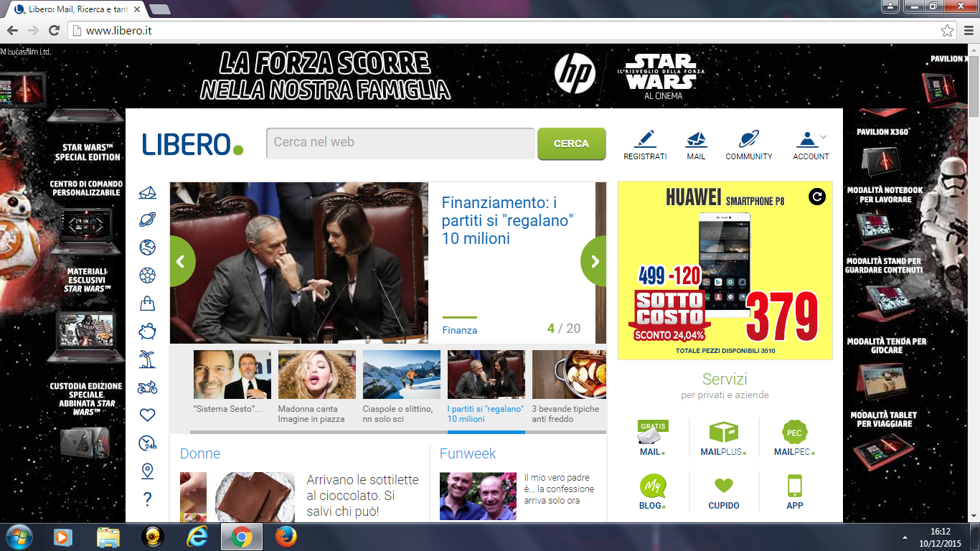Bookmark the page with the star icon

point(947,31)
